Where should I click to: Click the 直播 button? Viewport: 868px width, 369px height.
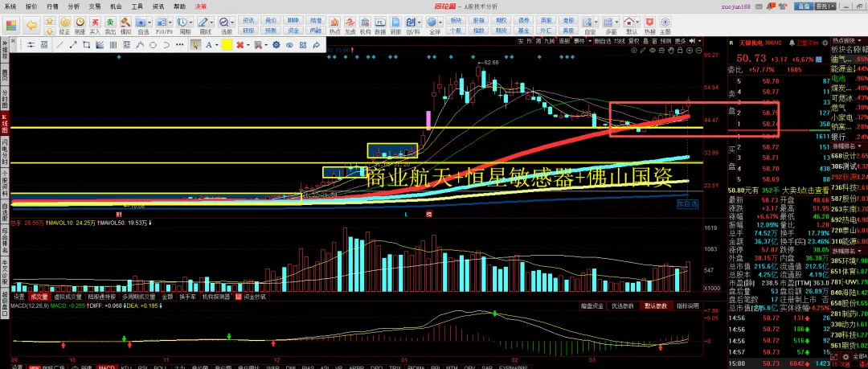coord(803,6)
